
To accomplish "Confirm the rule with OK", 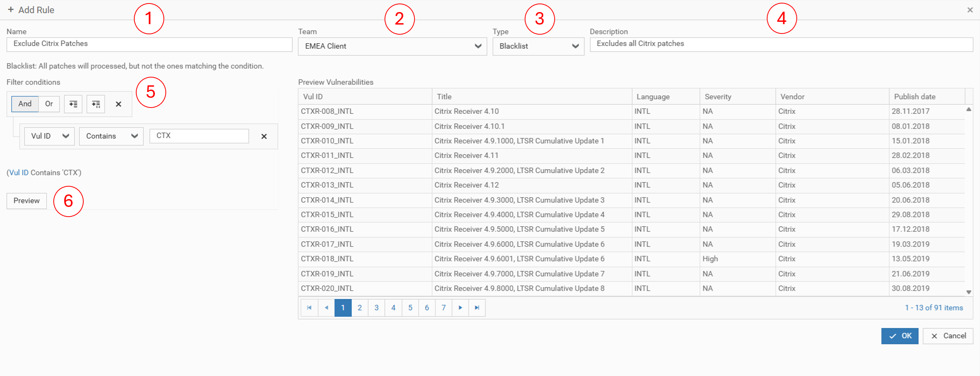I will point(899,336).
